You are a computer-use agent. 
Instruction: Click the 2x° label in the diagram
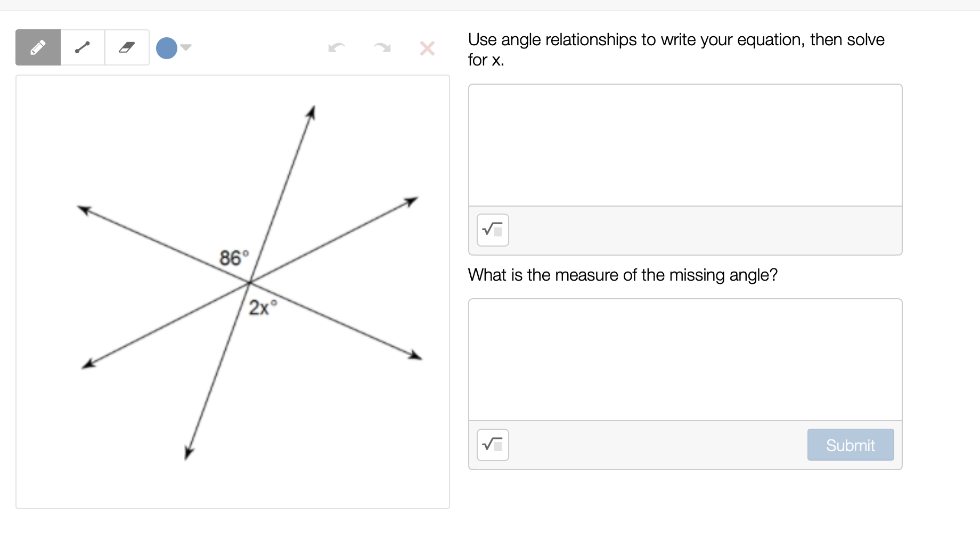click(x=262, y=308)
